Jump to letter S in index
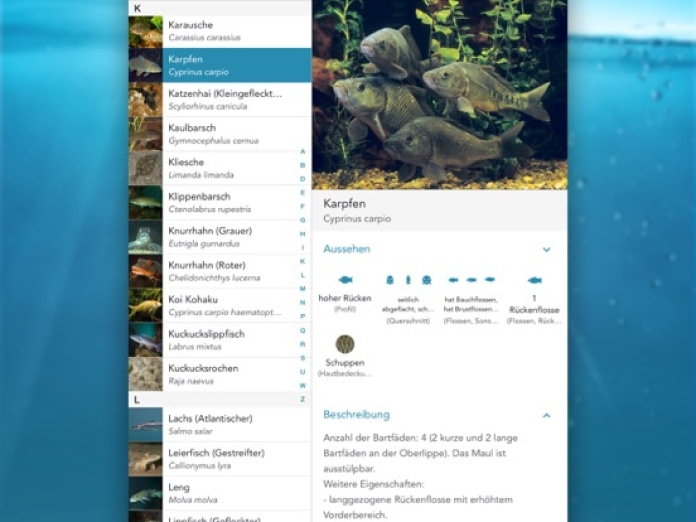The image size is (696, 522). click(x=303, y=358)
